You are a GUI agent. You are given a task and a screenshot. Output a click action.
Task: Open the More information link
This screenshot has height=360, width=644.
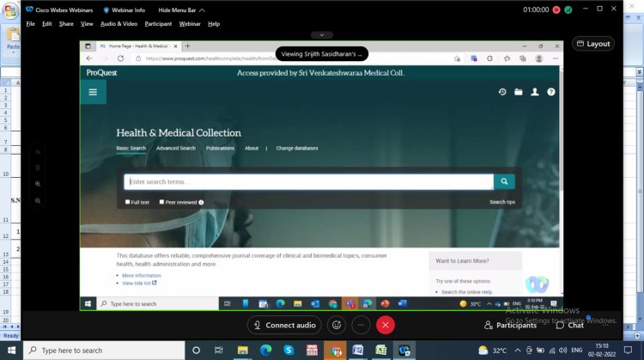[142, 275]
